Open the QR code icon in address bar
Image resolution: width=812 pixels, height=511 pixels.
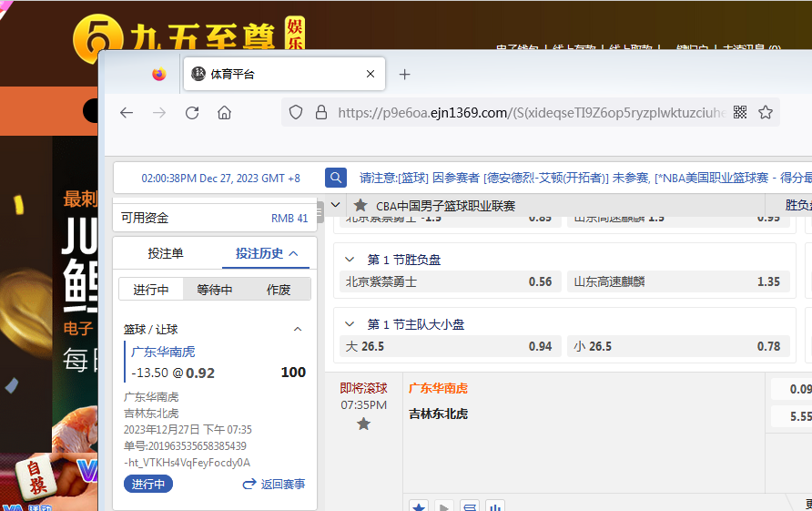(740, 113)
